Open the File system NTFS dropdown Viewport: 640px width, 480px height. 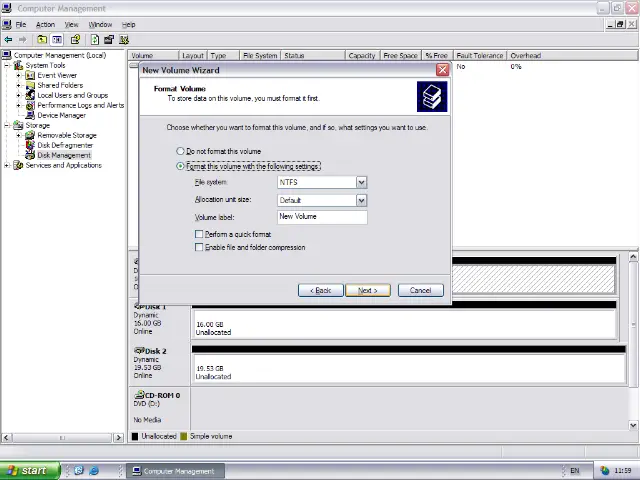361,182
